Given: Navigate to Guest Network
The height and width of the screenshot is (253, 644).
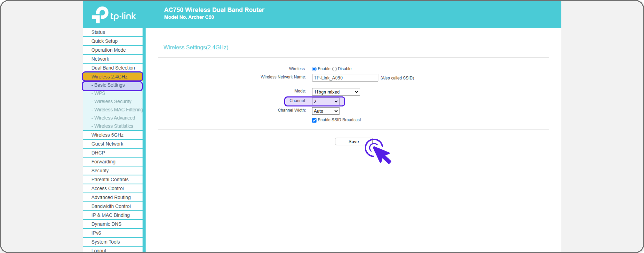Looking at the screenshot, I should pyautogui.click(x=107, y=144).
